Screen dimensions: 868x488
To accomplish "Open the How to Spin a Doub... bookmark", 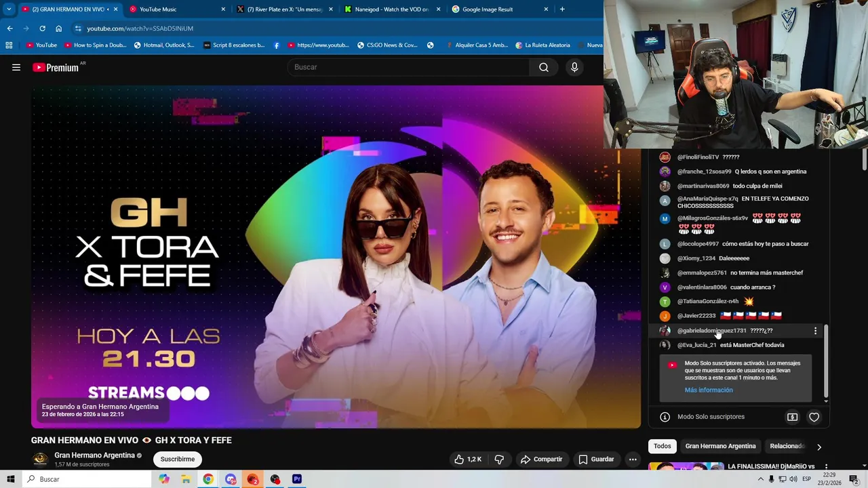I will point(95,45).
